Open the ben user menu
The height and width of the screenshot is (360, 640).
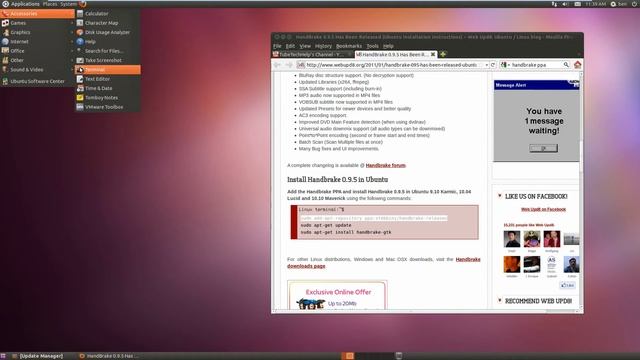click(619, 4)
